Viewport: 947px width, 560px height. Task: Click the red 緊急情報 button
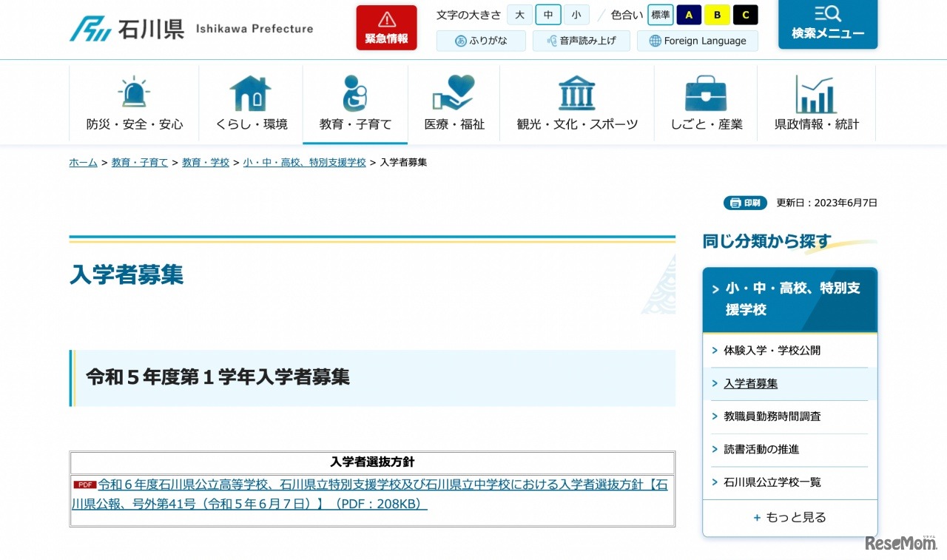tap(385, 27)
